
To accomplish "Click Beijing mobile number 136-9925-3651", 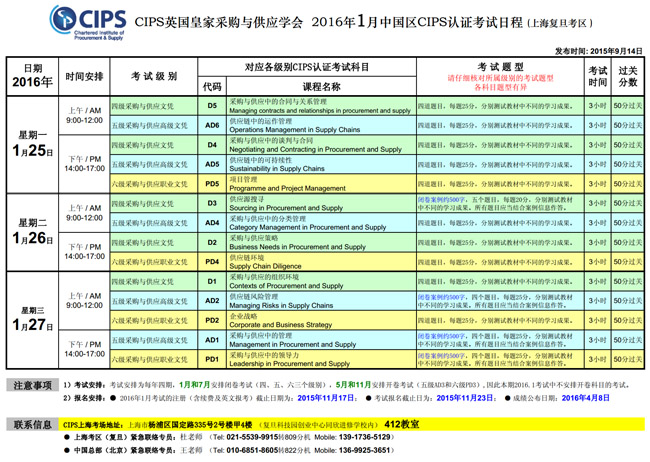I will [x=365, y=450].
